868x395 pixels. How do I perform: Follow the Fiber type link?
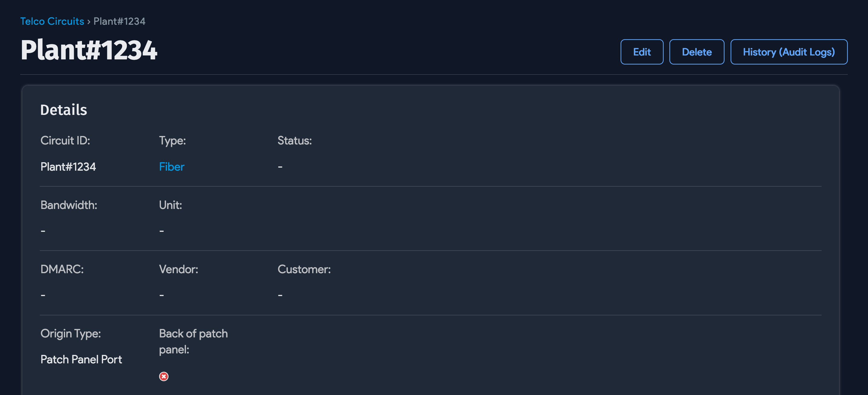click(171, 166)
